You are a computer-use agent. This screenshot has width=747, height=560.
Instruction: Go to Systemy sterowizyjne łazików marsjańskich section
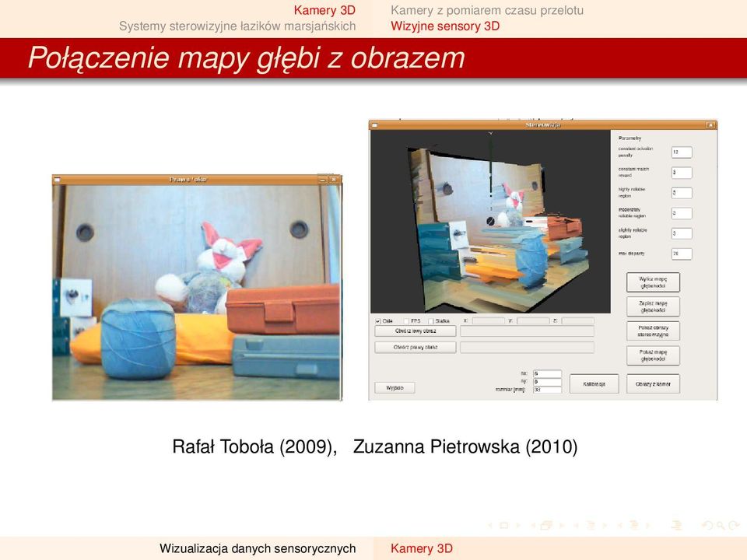click(x=237, y=26)
